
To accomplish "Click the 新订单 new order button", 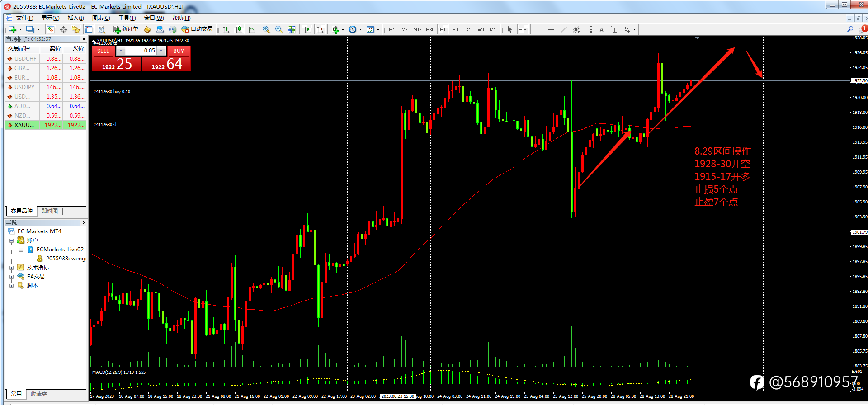I will click(126, 29).
